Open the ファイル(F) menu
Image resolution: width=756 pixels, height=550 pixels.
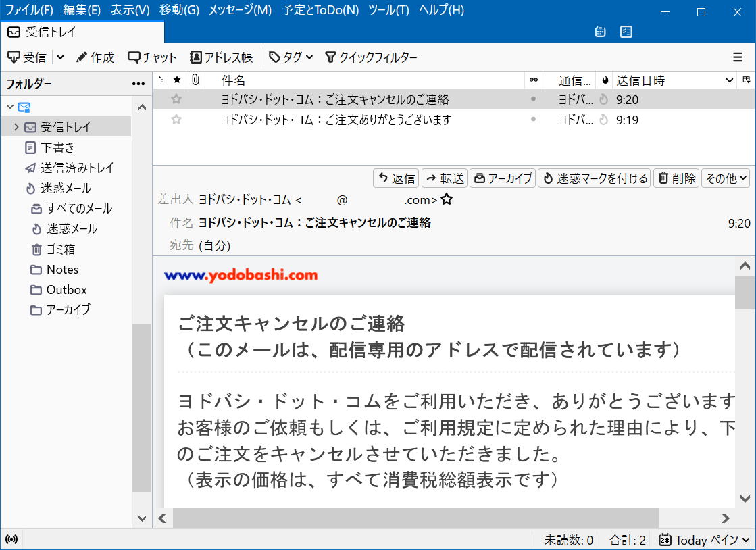point(29,10)
